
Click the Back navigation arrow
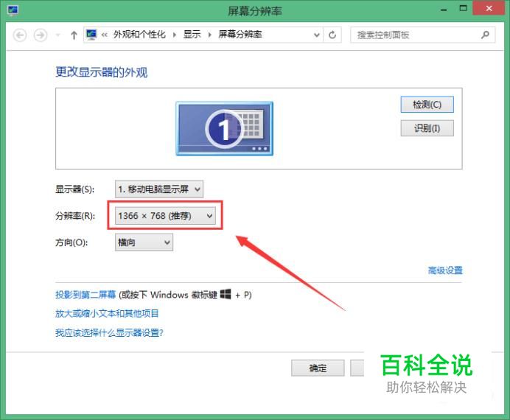tap(20, 35)
